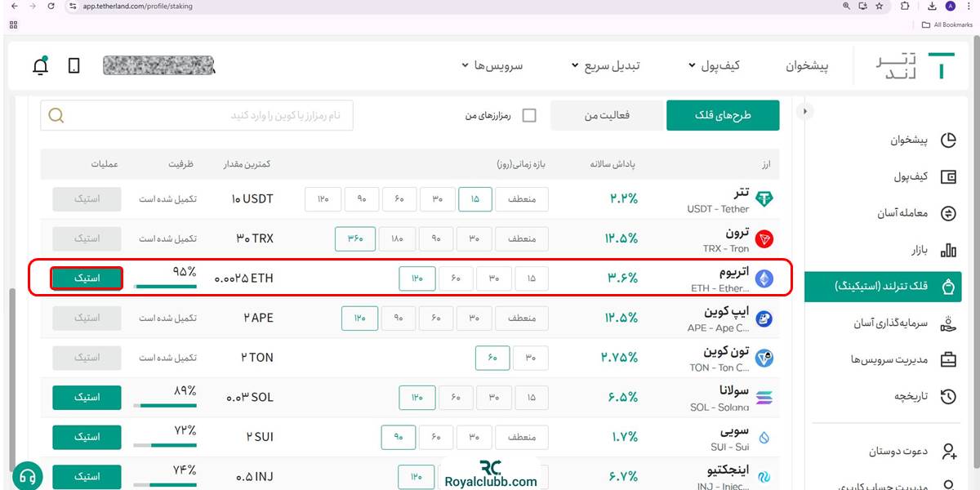
Task: Reload the page with the browser refresh button
Action: 51,6
